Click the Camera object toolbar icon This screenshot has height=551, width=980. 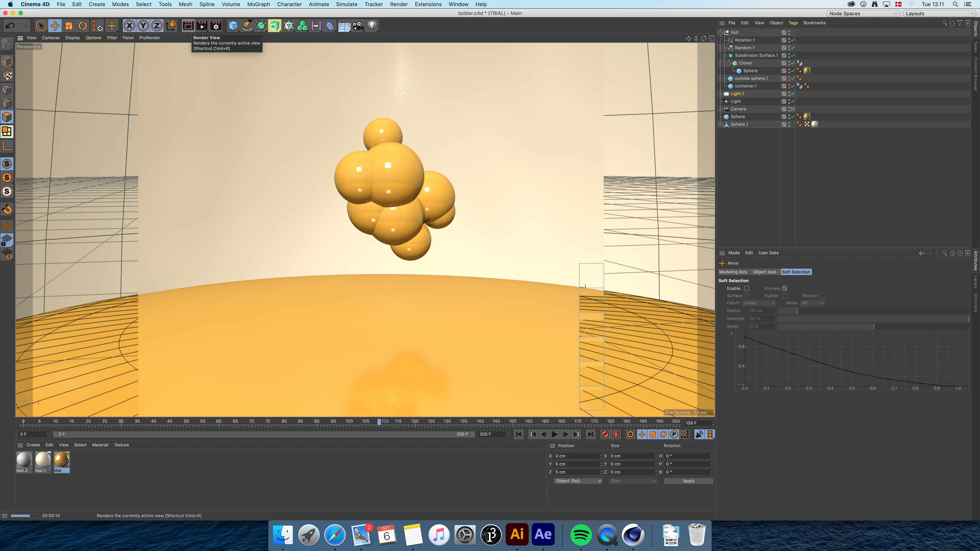click(358, 26)
